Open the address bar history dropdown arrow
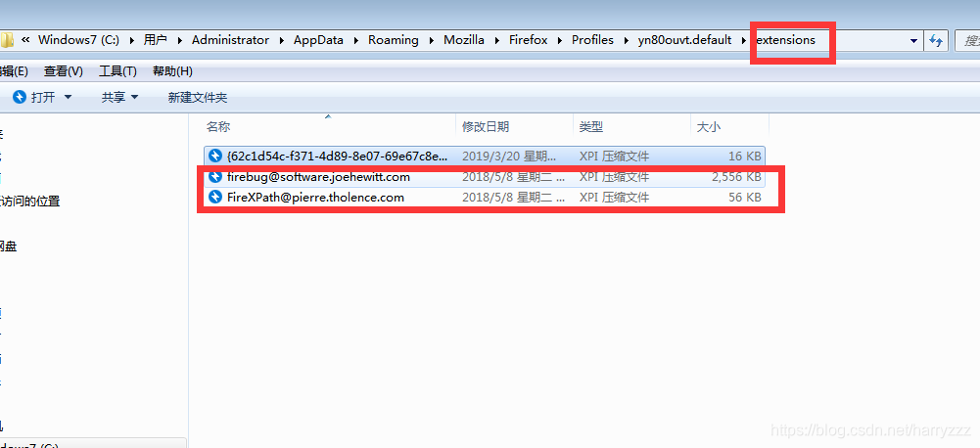 pos(913,41)
